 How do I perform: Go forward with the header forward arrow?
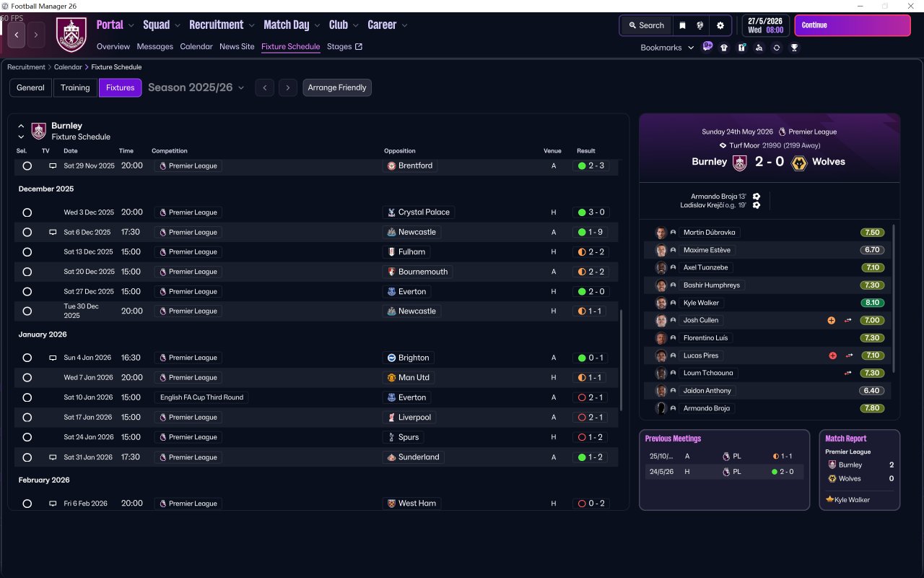tap(36, 35)
